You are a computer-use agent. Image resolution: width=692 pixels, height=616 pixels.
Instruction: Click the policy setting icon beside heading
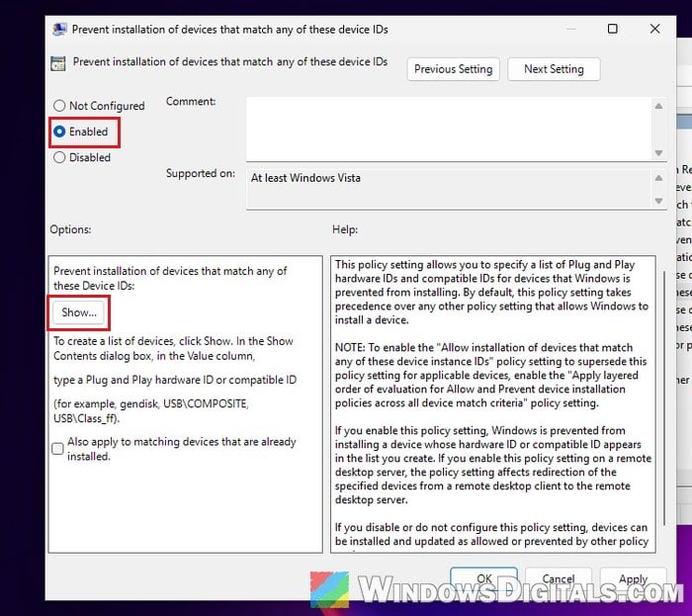(x=57, y=63)
